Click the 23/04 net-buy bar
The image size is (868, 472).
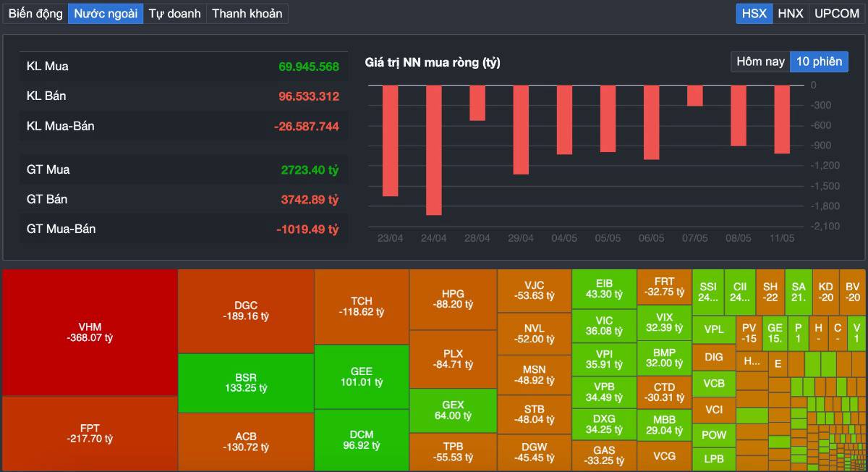click(x=391, y=140)
